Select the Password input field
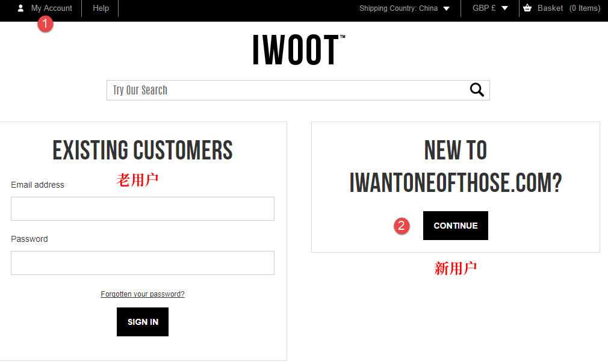Image resolution: width=608 pixels, height=364 pixels. [143, 263]
